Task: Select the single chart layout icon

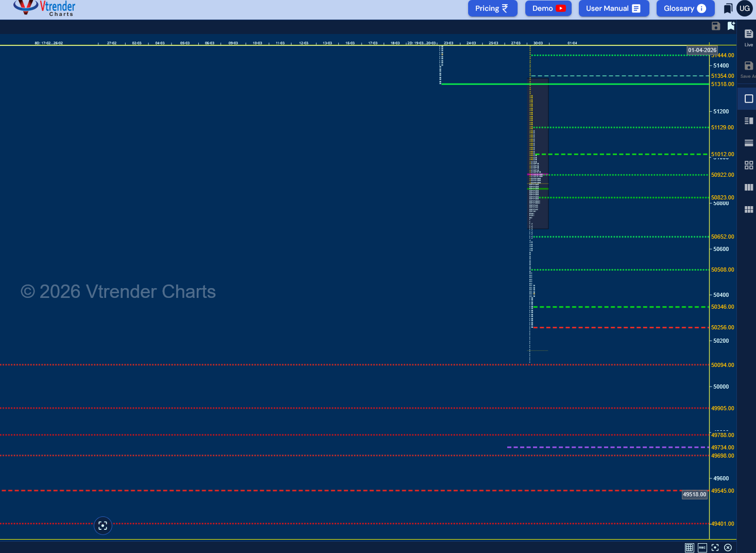Action: tap(748, 98)
